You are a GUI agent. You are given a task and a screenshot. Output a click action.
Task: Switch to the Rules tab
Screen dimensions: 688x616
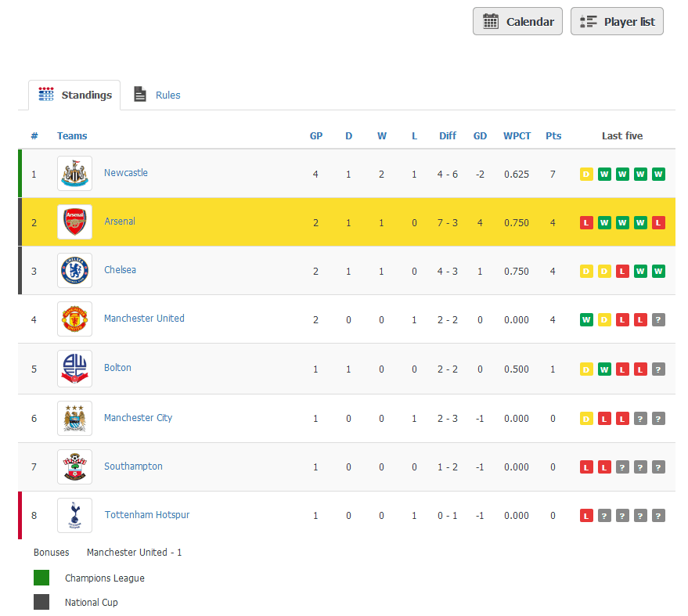pos(156,95)
